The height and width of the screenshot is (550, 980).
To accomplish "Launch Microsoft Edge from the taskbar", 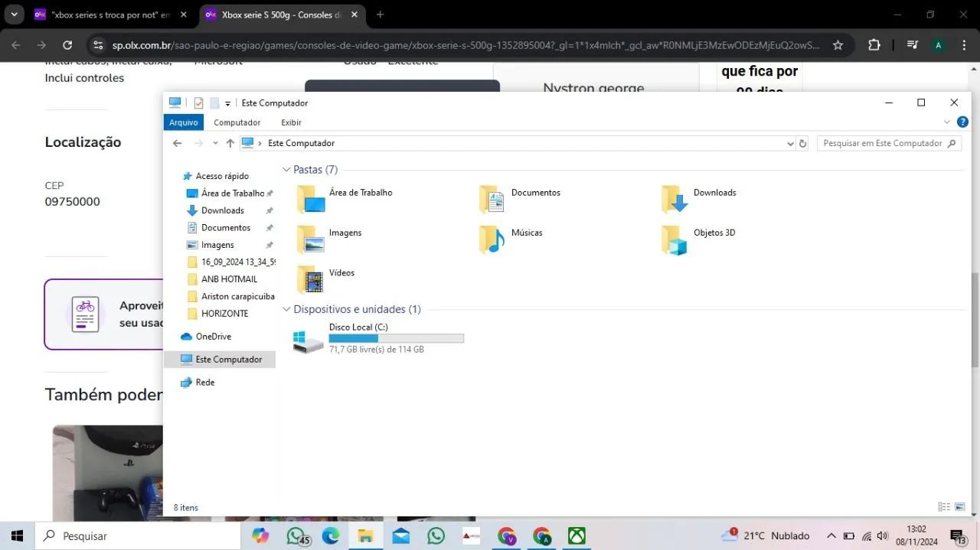I will (331, 535).
